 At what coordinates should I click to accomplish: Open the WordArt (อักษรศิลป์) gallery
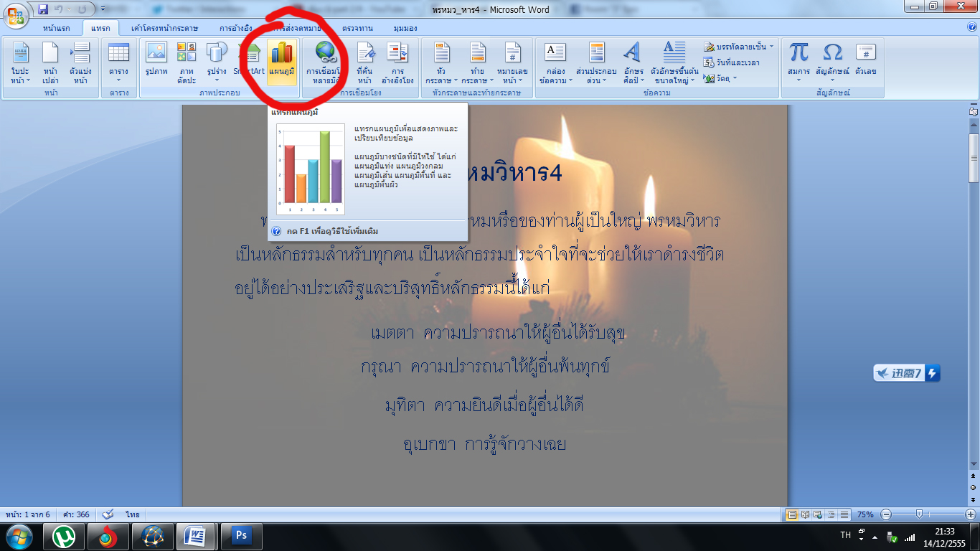[633, 62]
